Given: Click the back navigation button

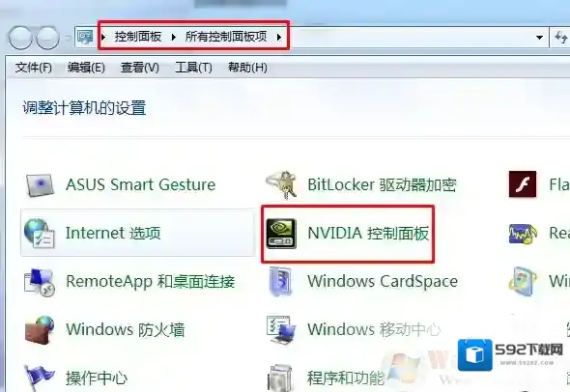Looking at the screenshot, I should pyautogui.click(x=19, y=38).
